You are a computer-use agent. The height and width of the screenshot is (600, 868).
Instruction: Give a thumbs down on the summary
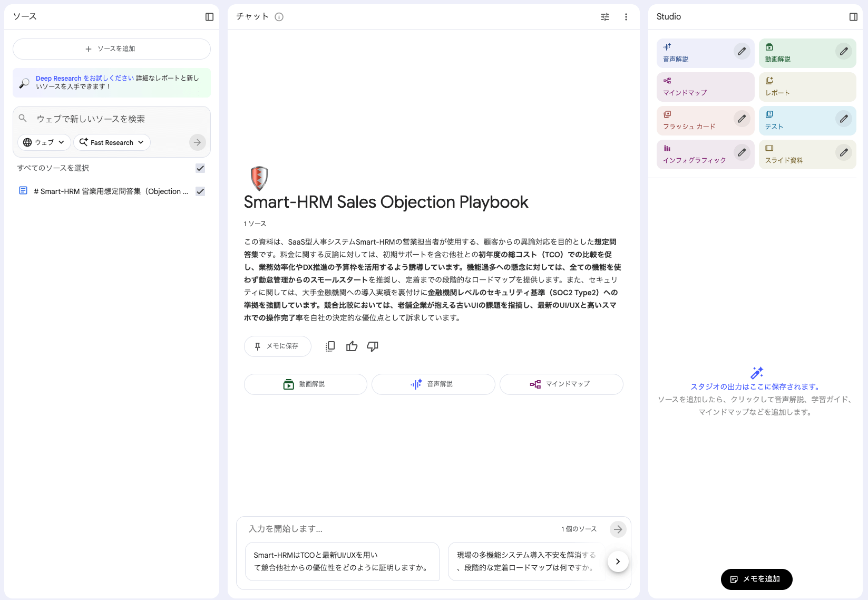click(x=373, y=346)
